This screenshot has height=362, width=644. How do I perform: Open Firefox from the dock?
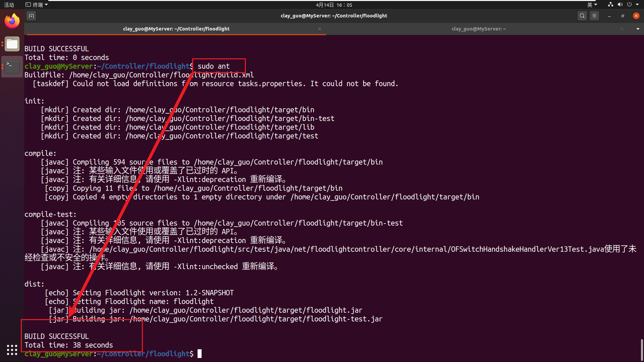[12, 21]
